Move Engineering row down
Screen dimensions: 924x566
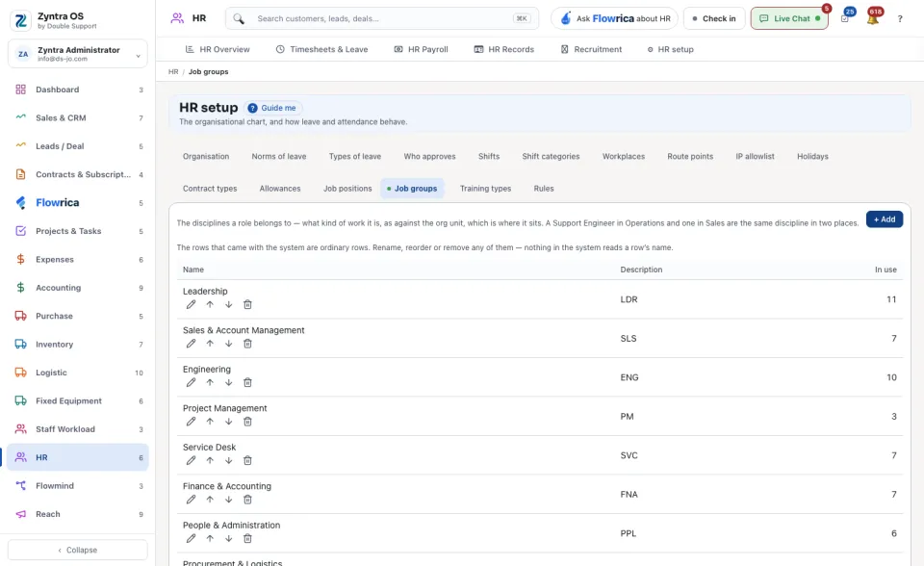(229, 383)
